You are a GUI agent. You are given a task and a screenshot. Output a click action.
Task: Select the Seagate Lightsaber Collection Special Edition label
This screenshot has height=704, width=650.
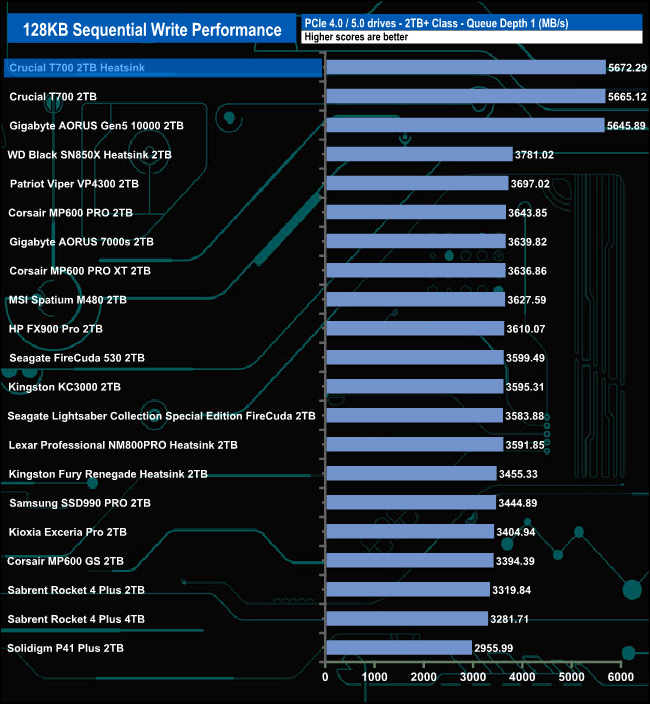click(162, 416)
